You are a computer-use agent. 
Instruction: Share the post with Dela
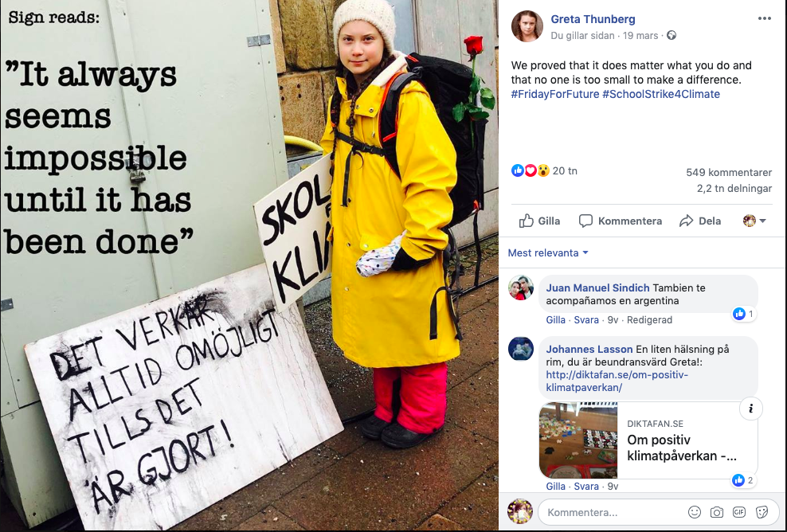coord(700,221)
